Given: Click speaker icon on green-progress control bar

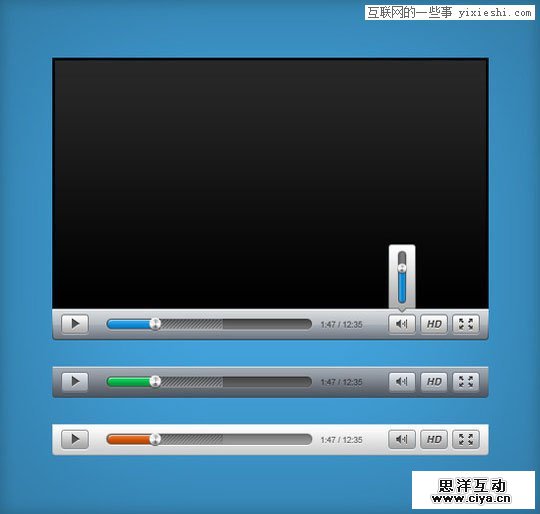Looking at the screenshot, I should click(x=402, y=382).
